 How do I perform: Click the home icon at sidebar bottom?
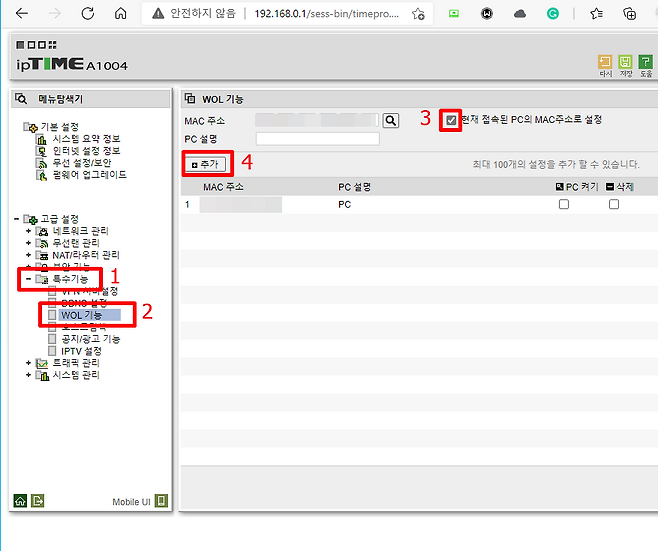pyautogui.click(x=20, y=501)
